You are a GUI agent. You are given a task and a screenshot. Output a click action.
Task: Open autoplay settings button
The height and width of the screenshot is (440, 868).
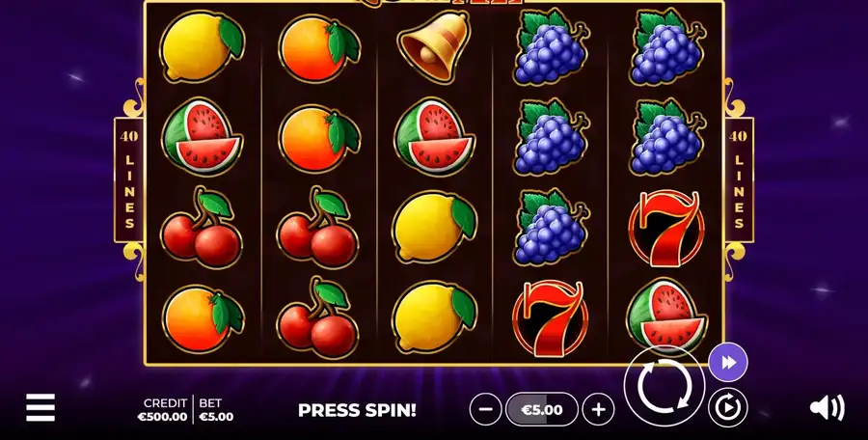click(728, 408)
